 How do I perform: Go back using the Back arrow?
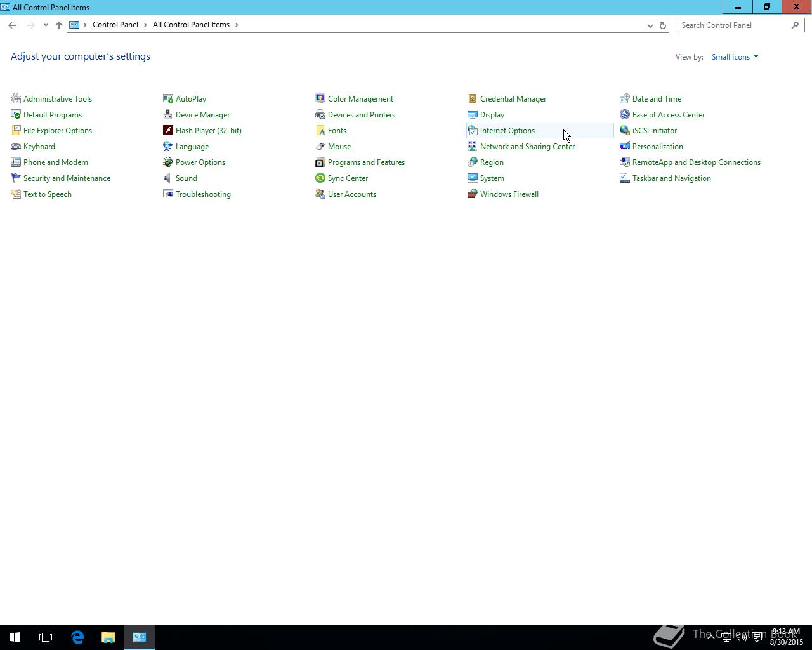(12, 25)
